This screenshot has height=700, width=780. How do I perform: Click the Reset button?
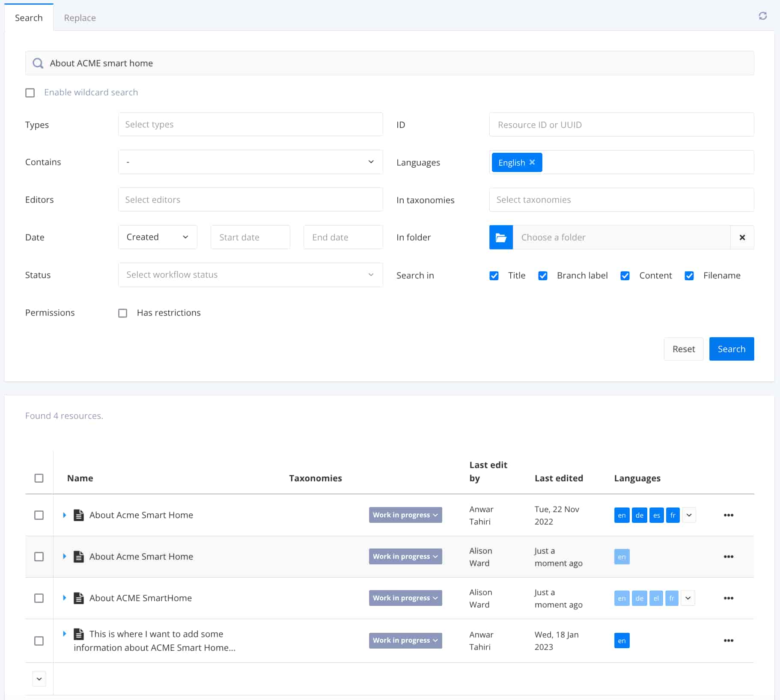[683, 349]
